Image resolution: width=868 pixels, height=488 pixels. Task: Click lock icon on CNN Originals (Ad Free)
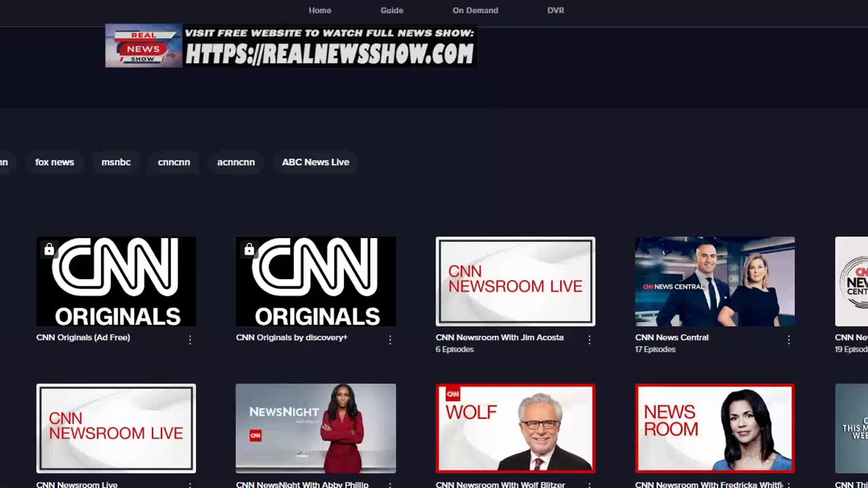tap(49, 249)
